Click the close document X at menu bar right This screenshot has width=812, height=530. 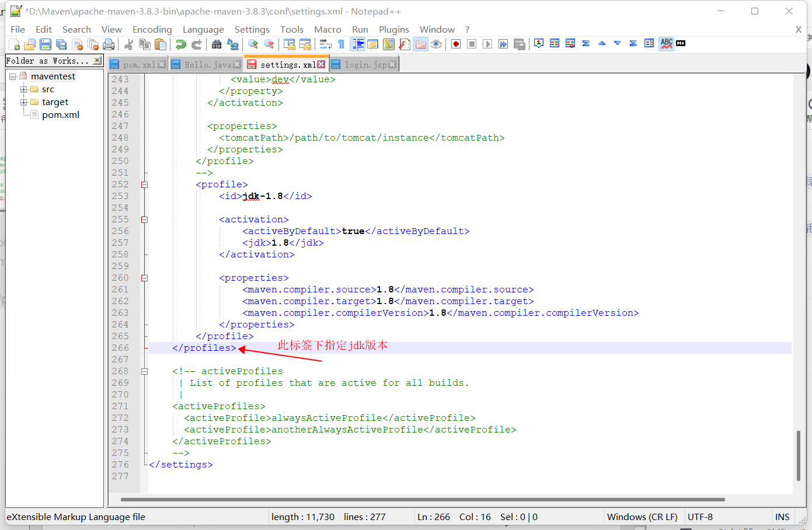tap(799, 29)
